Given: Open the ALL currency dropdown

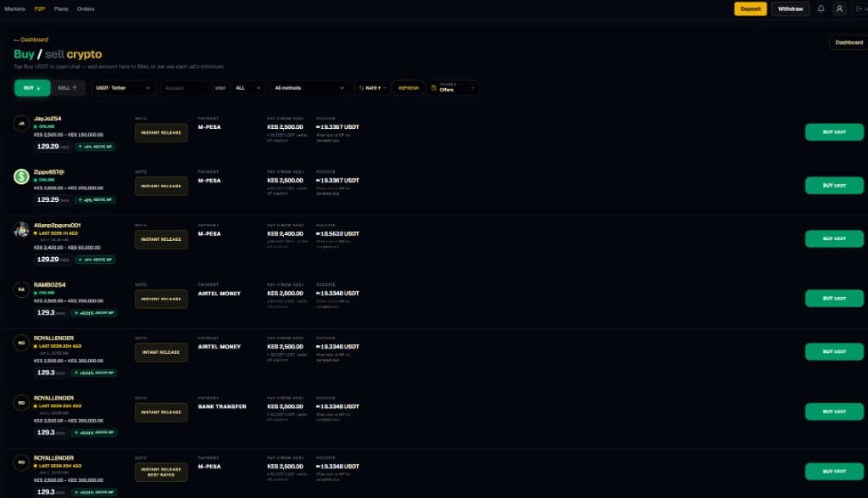Looking at the screenshot, I should tap(248, 88).
